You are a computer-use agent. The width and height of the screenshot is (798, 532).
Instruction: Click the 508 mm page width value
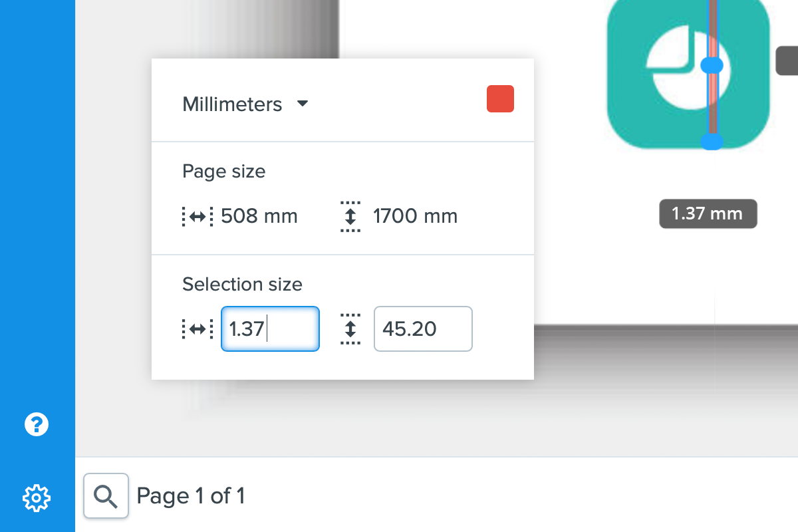(259, 216)
